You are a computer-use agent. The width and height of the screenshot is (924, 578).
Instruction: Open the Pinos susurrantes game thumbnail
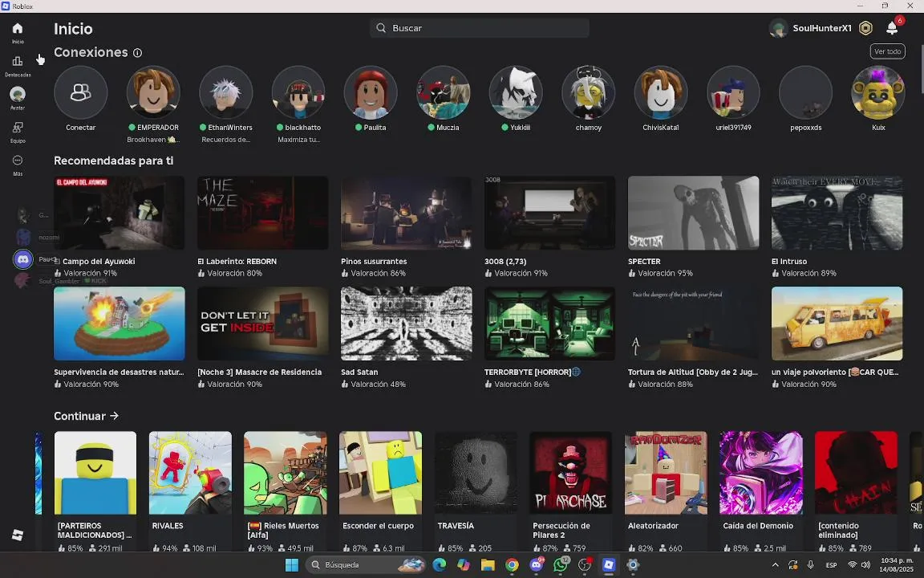pyautogui.click(x=406, y=212)
